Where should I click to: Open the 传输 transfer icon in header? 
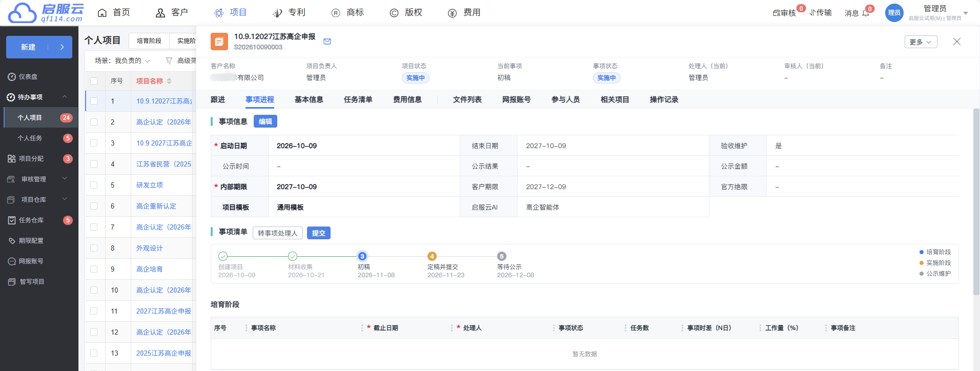pos(812,13)
